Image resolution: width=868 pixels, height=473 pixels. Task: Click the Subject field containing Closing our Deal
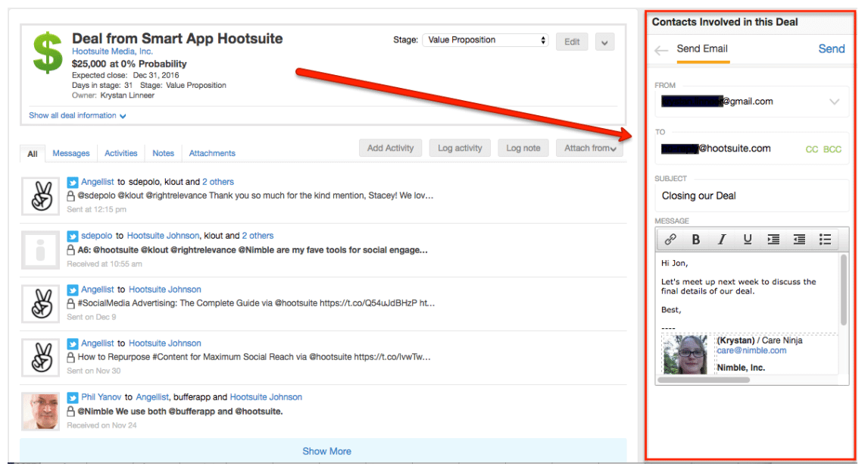point(750,196)
